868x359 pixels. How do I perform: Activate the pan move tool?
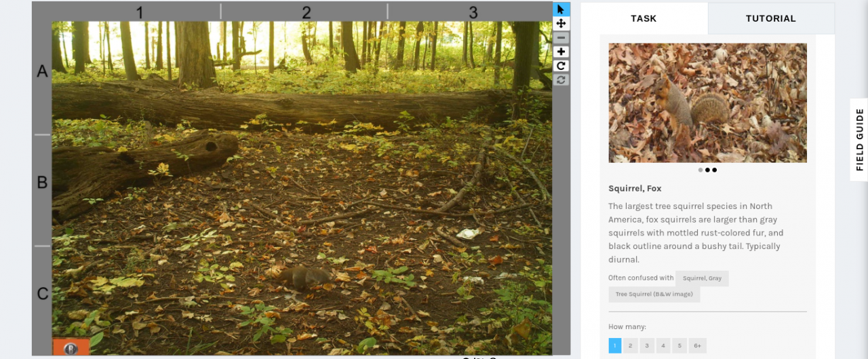561,24
